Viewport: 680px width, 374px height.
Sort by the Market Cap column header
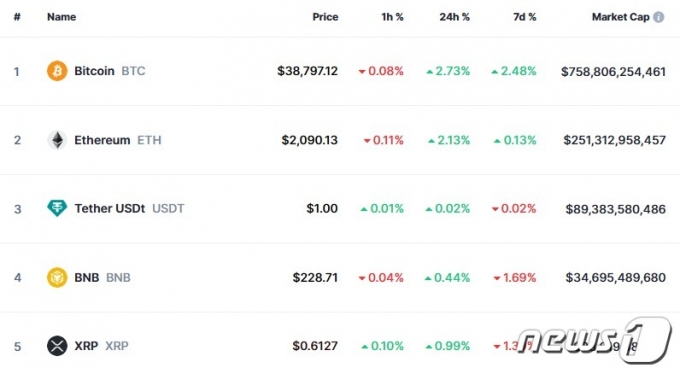pos(621,17)
